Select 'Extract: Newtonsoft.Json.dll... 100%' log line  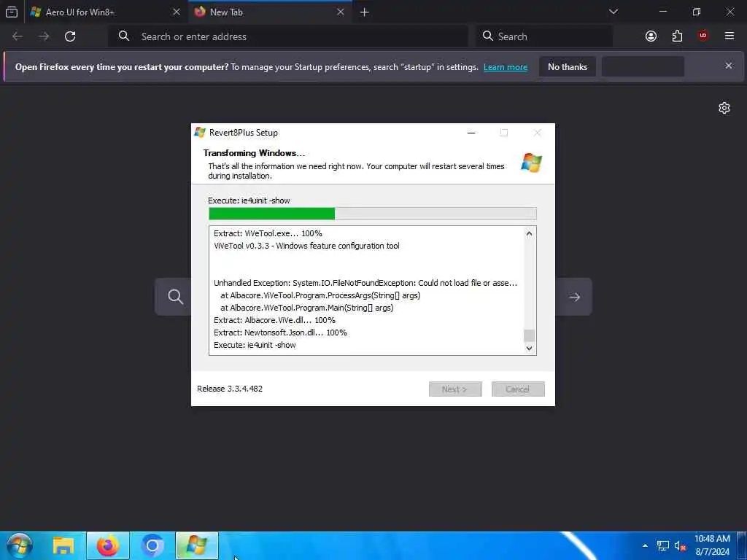point(280,332)
